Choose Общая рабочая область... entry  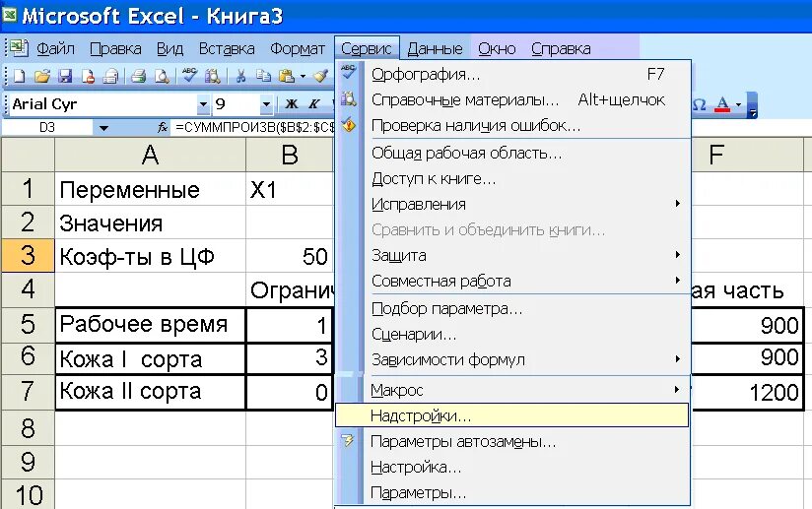click(x=512, y=154)
